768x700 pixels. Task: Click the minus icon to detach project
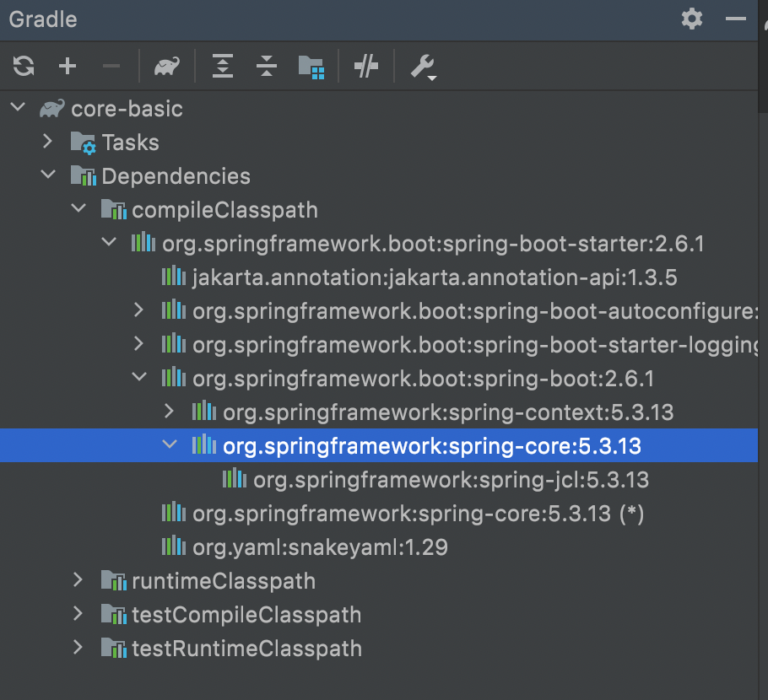coord(111,66)
